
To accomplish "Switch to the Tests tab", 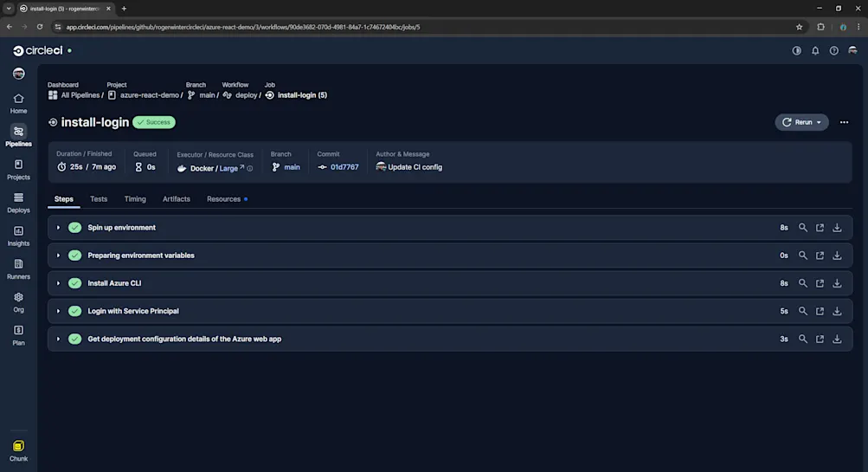I will click(x=99, y=199).
